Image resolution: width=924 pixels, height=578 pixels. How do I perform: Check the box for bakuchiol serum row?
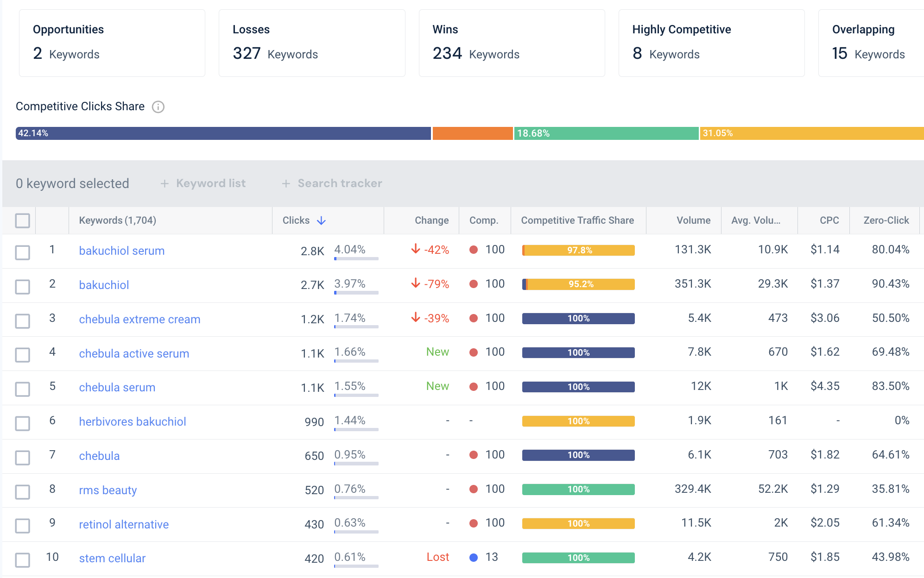[23, 252]
